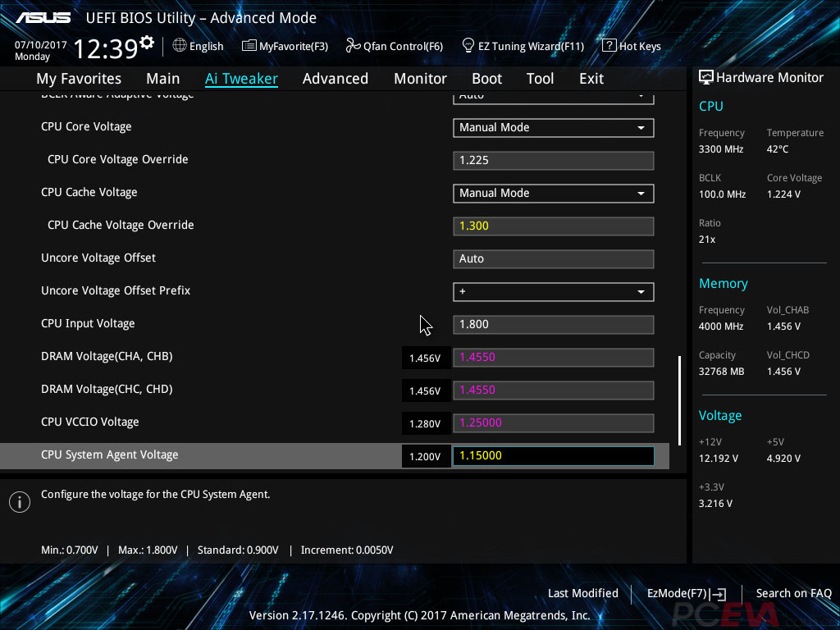Image resolution: width=840 pixels, height=630 pixels.
Task: Select the DRAM Voltage(CHA, CHB) label
Action: click(107, 356)
